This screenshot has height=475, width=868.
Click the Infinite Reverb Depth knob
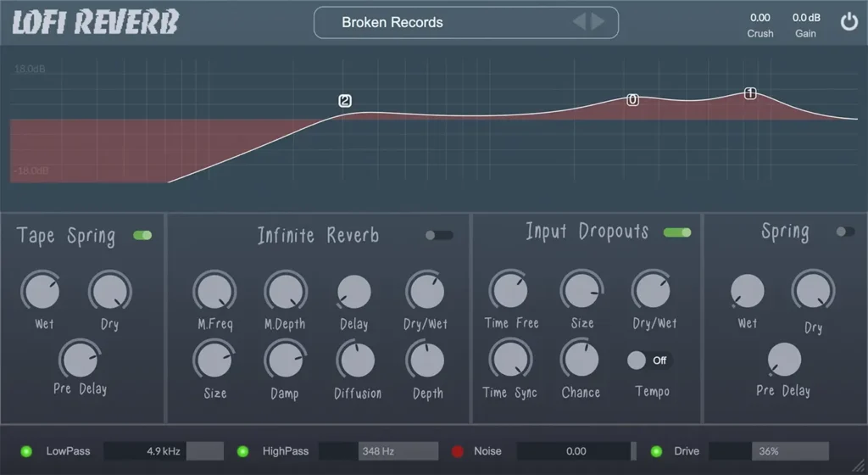426,360
